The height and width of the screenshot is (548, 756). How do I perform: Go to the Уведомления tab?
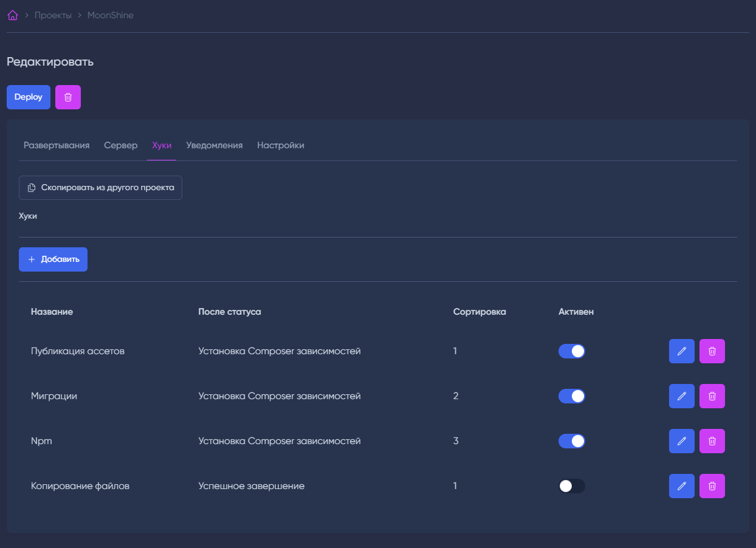point(214,145)
